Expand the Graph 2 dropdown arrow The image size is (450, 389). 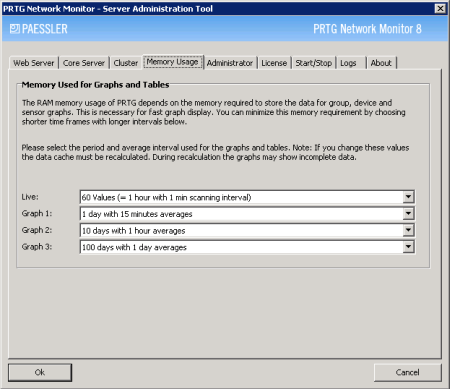click(x=408, y=230)
